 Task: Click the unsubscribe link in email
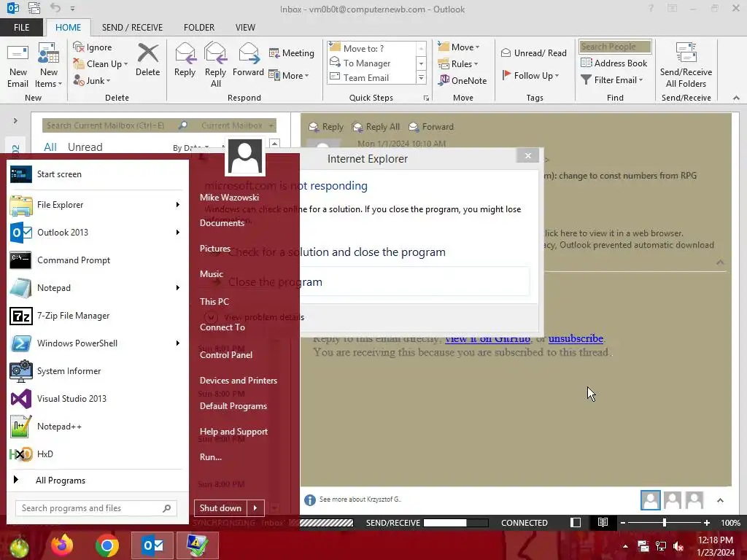pyautogui.click(x=576, y=338)
